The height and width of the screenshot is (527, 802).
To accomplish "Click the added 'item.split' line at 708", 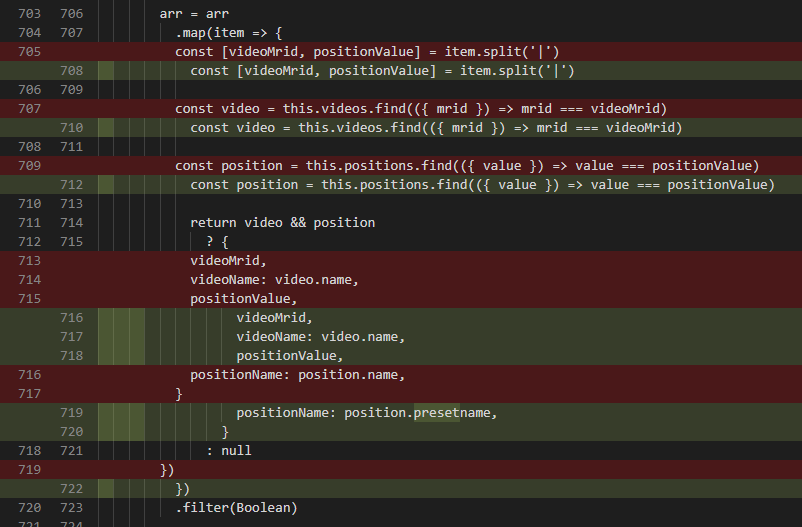I will (x=382, y=70).
